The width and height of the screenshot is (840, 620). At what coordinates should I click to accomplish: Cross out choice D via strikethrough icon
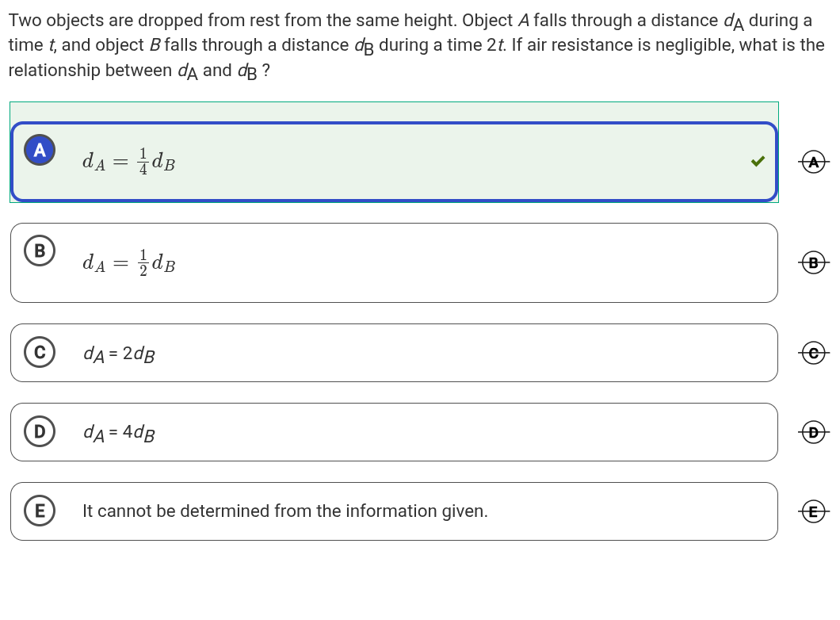pyautogui.click(x=813, y=432)
